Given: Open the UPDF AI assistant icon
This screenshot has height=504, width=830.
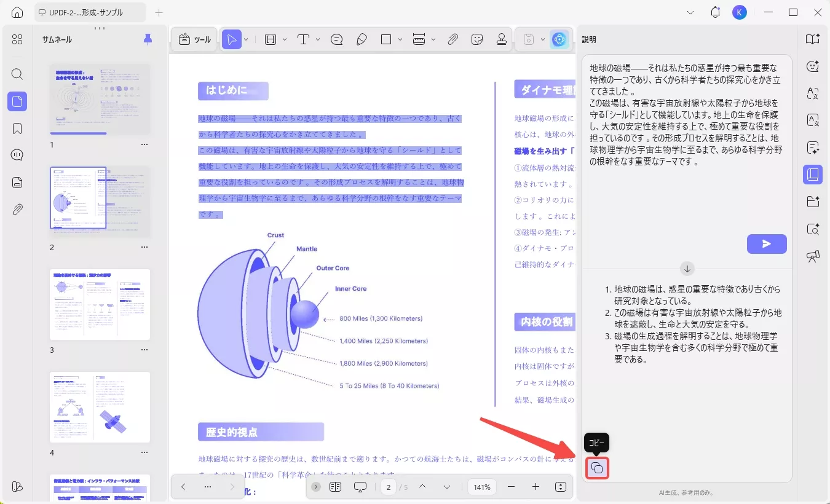Looking at the screenshot, I should [559, 39].
